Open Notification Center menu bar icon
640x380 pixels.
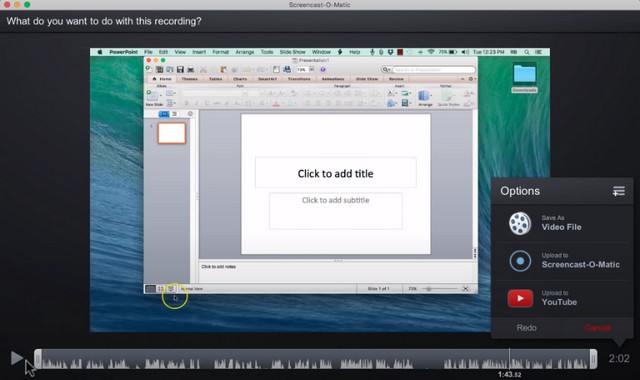[538, 52]
